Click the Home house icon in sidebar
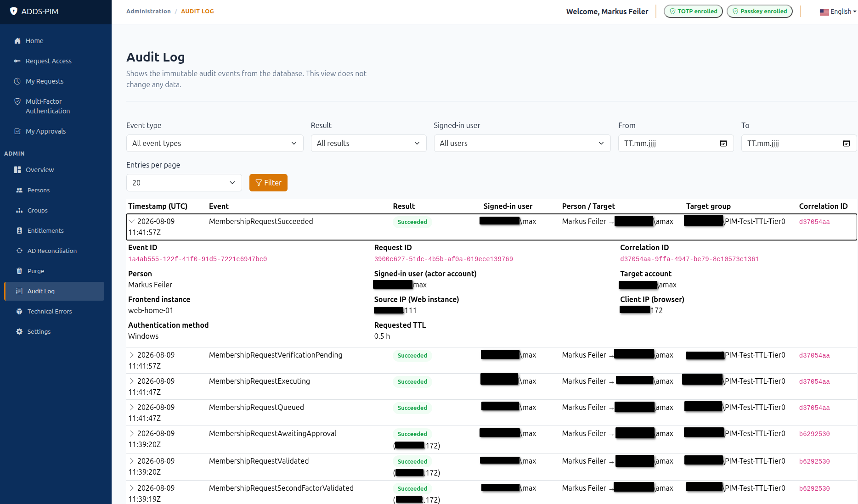 [17, 41]
